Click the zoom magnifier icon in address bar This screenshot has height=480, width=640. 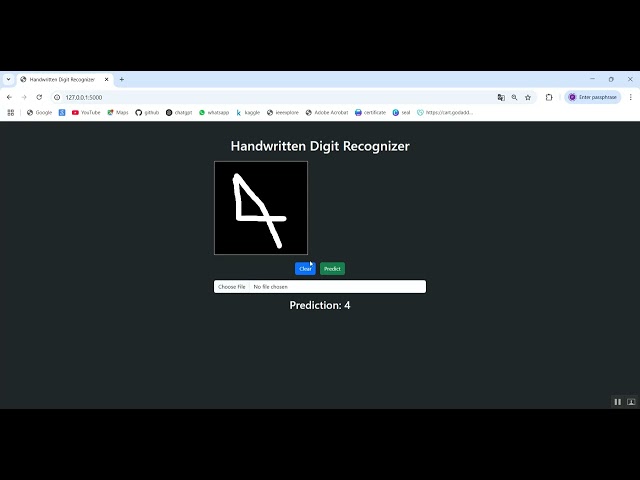point(514,97)
